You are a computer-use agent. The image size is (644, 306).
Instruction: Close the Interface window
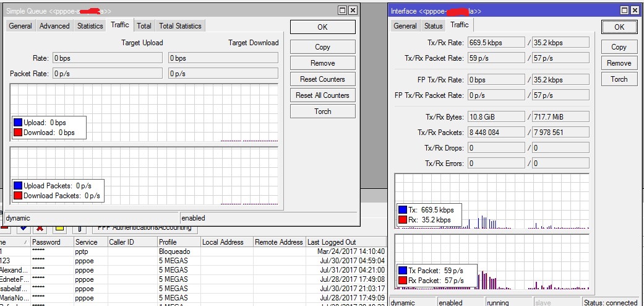point(635,11)
